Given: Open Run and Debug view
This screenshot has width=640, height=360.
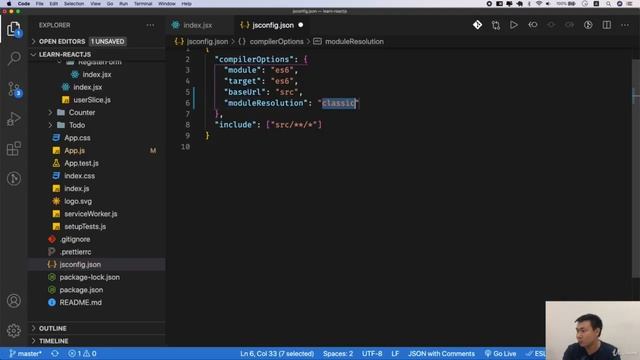Looking at the screenshot, I should pos(14,119).
